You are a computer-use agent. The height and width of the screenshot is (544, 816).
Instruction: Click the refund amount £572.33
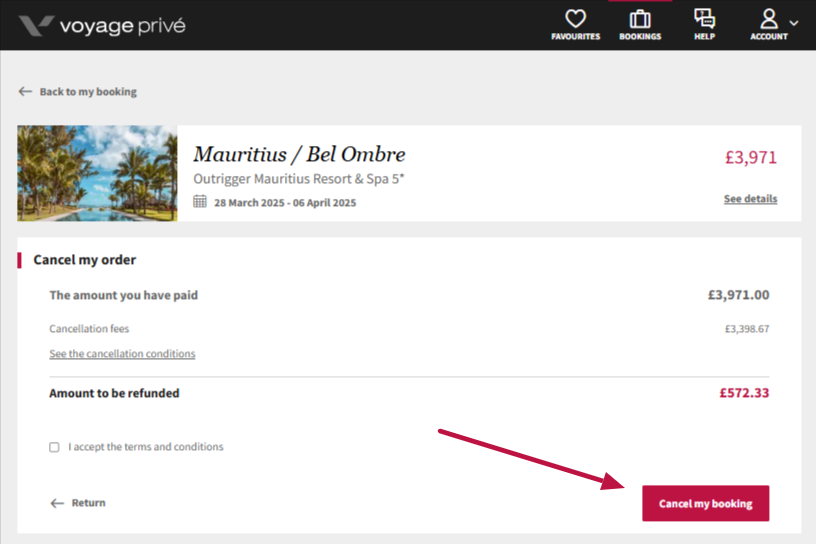pos(744,393)
